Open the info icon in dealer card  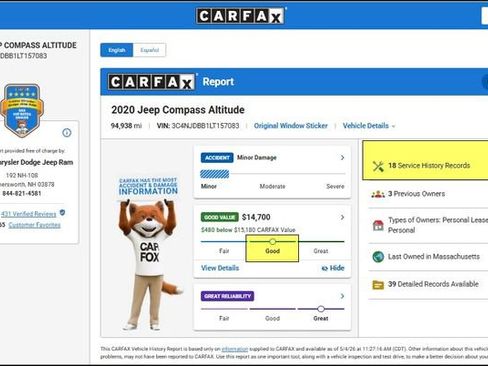tap(67, 133)
